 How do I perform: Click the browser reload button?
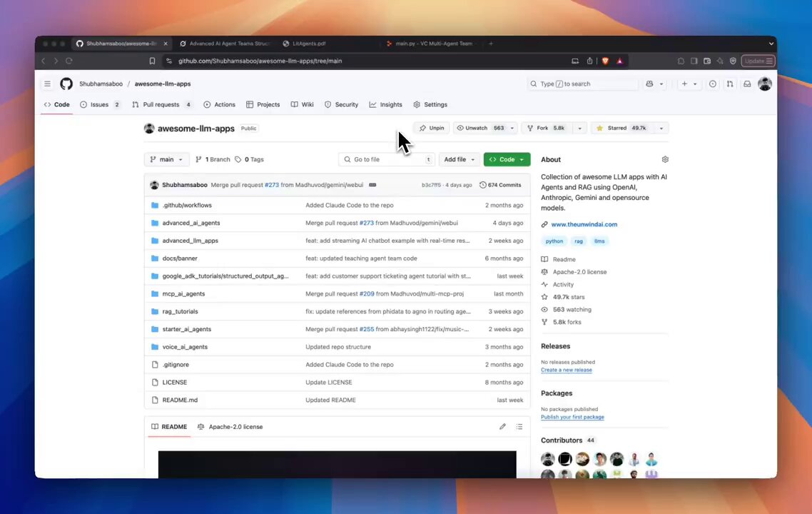click(69, 61)
